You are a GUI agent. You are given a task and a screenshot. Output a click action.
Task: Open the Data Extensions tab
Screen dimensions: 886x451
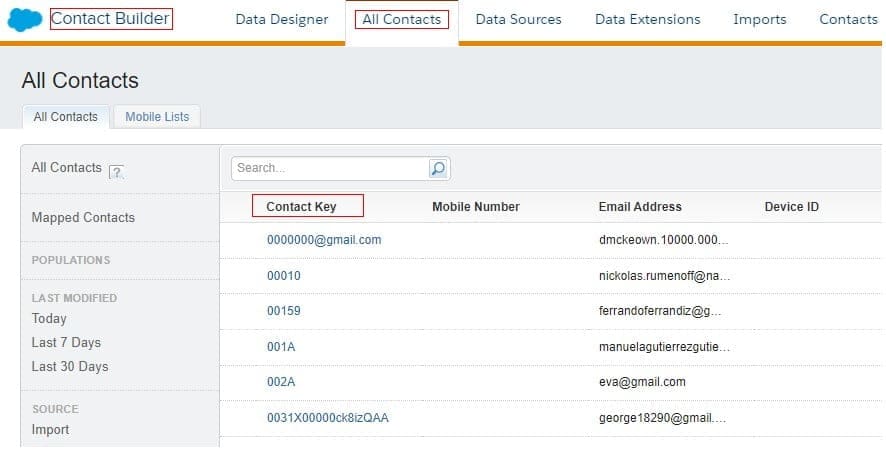coord(647,19)
